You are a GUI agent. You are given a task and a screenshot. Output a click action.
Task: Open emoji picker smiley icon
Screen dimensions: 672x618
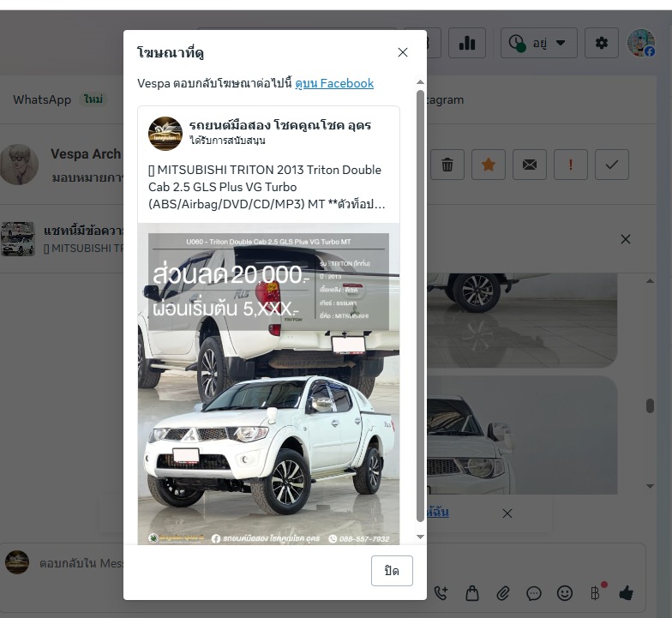pos(564,593)
